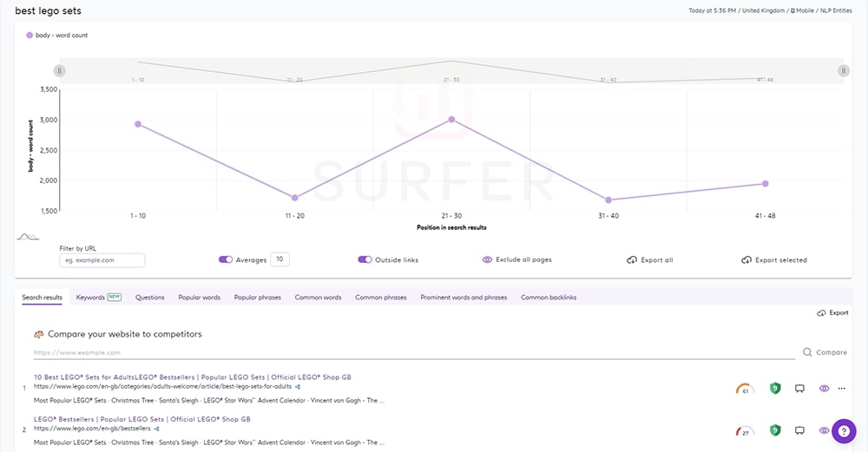
Task: Click the Averages number field showing 10
Action: (279, 259)
